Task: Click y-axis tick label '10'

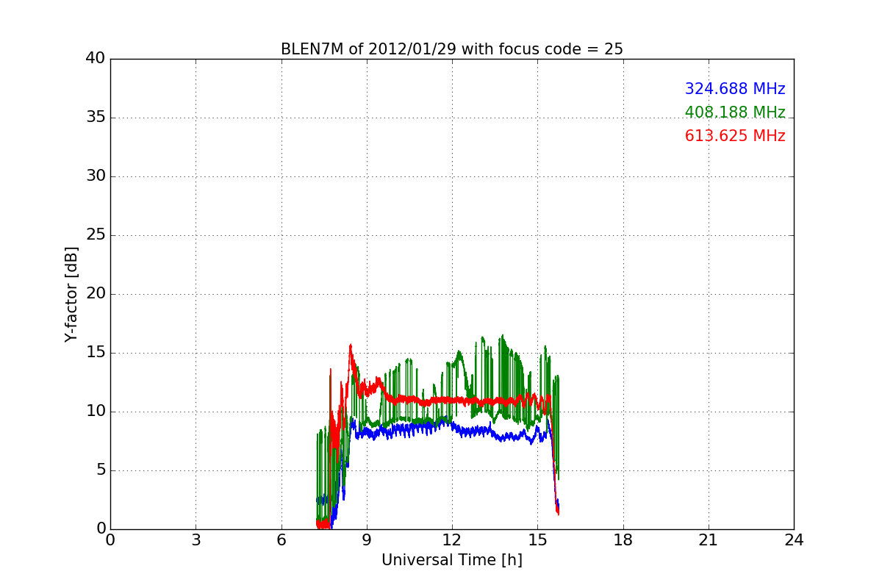Action: click(x=96, y=412)
